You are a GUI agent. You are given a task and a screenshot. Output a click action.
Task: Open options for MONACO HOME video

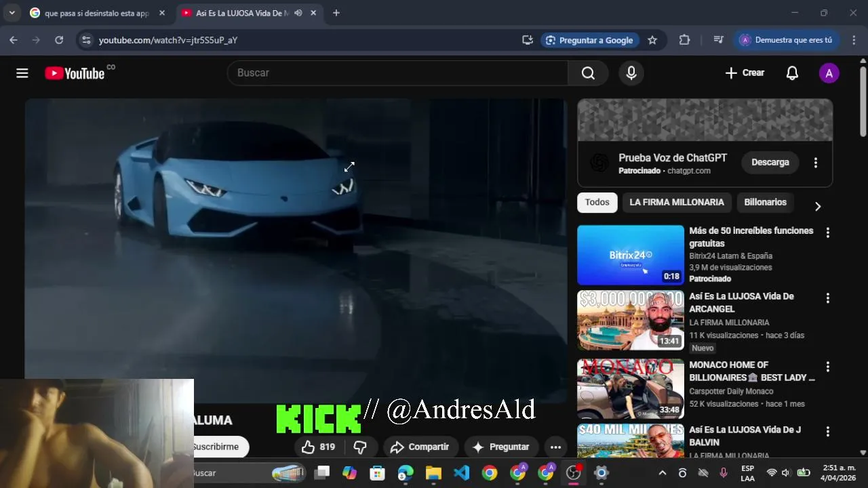click(827, 367)
